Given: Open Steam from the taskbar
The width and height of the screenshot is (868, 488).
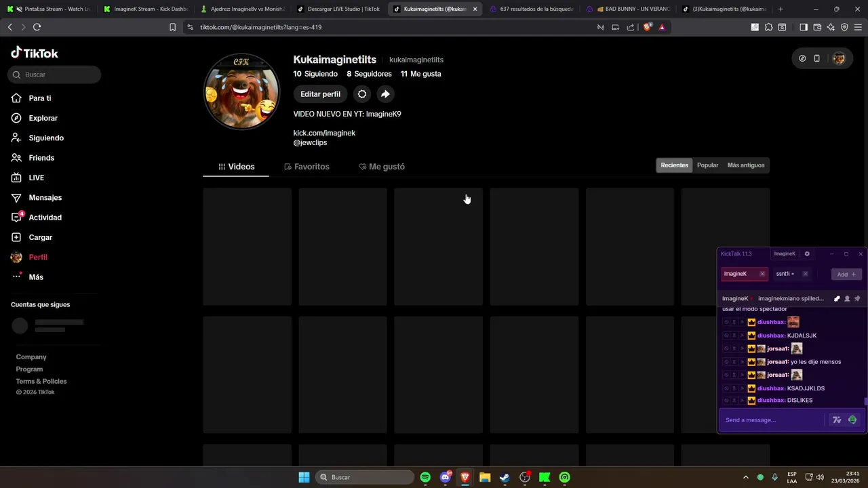Looking at the screenshot, I should pyautogui.click(x=505, y=477).
